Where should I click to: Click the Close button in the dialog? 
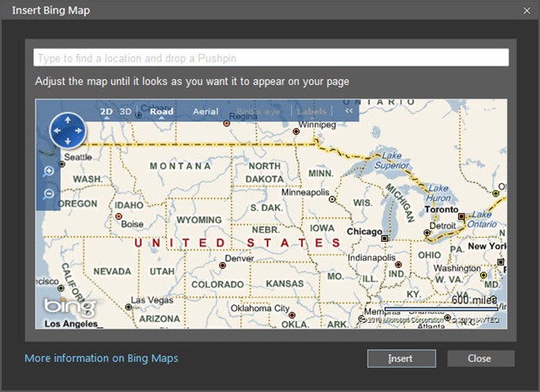point(481,358)
